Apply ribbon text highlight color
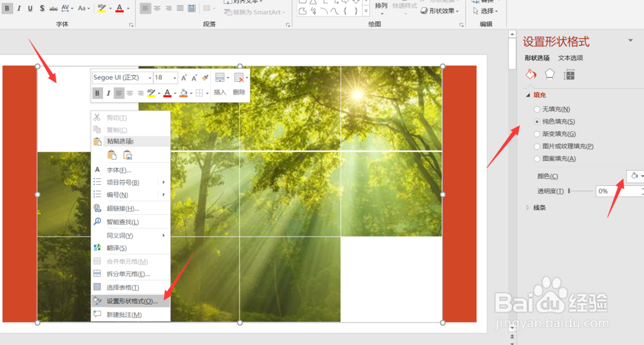644x345 pixels. (102, 8)
